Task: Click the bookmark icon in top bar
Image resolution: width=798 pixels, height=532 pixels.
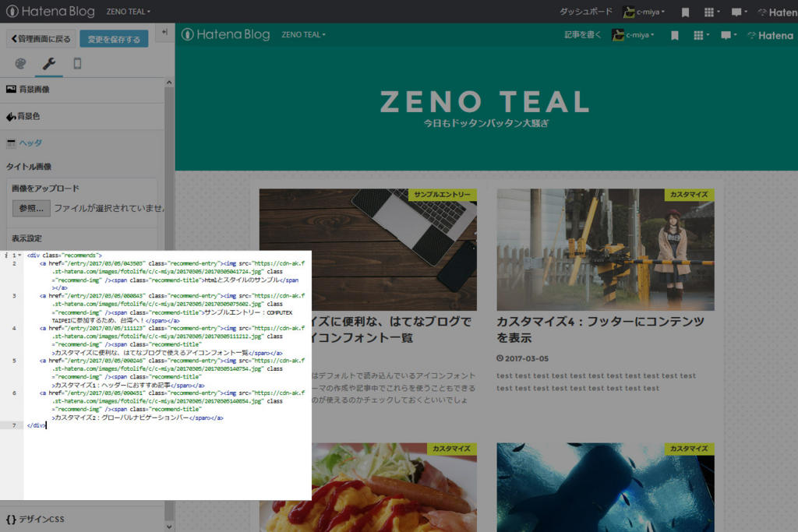Action: 685,12
